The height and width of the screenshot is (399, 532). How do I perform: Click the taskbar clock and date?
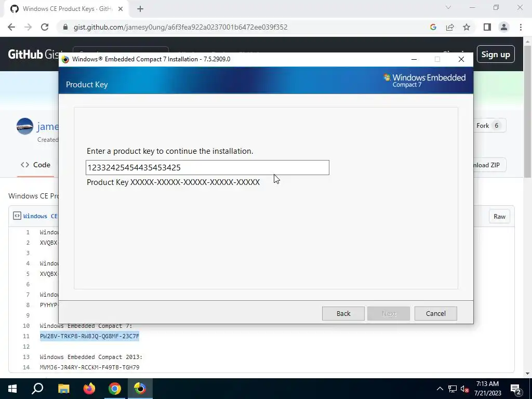pos(487,389)
